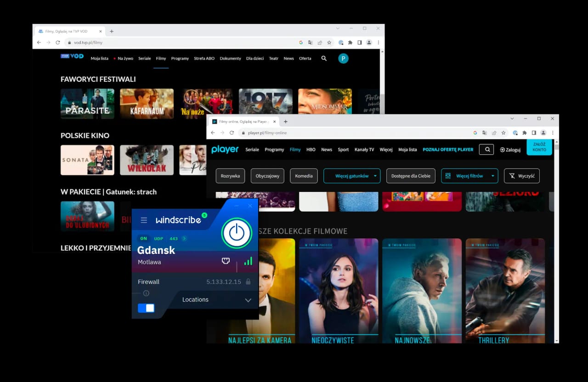Click POZNAJ OFERTĘ PLAYER link
The image size is (588, 382).
click(x=448, y=150)
